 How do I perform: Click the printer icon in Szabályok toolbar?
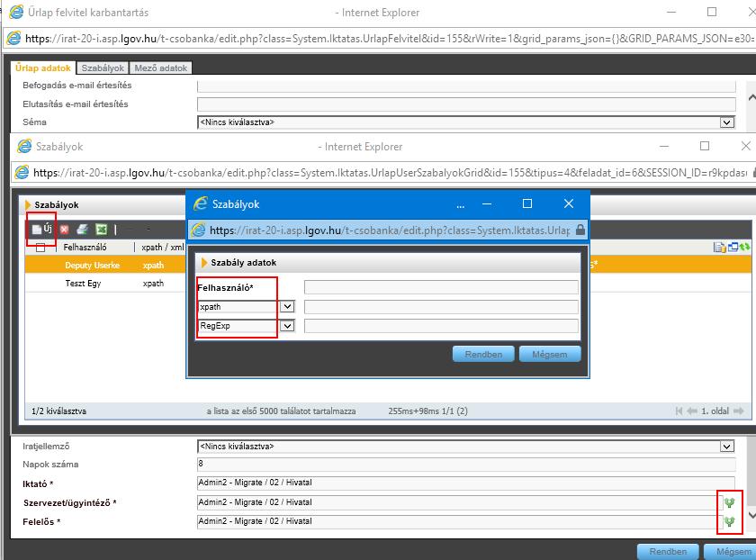pyautogui.click(x=83, y=229)
